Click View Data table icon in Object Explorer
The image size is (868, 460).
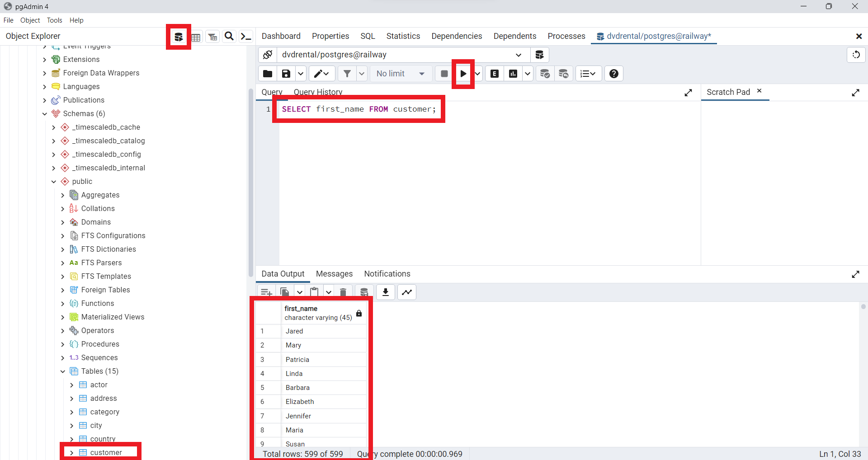(196, 37)
